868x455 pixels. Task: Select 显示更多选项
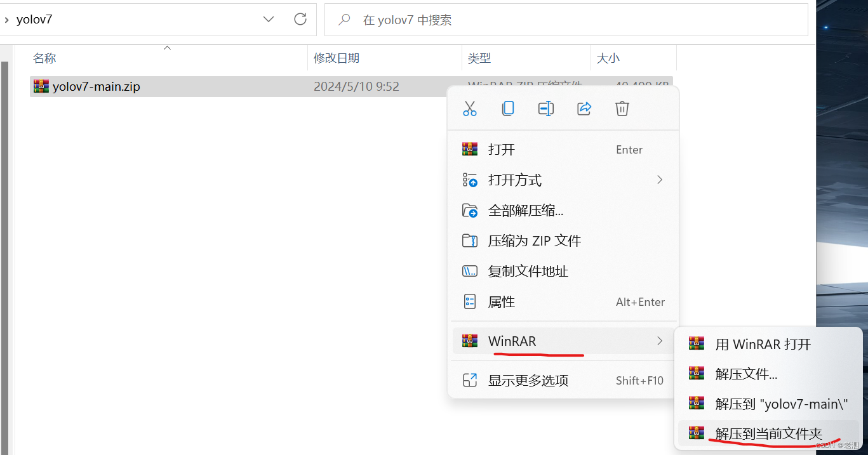[x=563, y=381]
